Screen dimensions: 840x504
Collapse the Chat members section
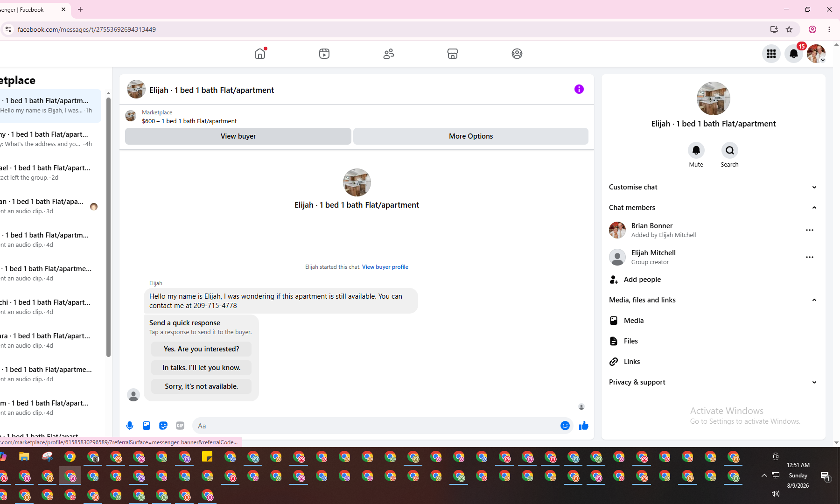[713, 208]
